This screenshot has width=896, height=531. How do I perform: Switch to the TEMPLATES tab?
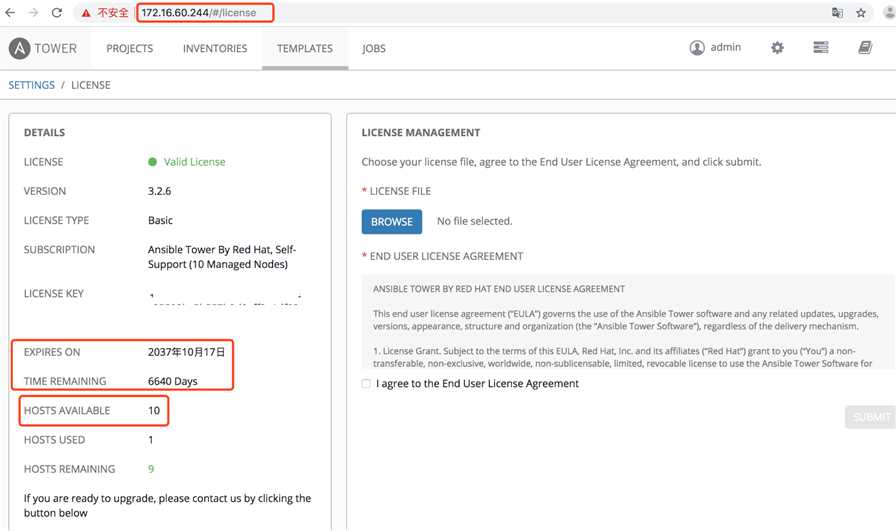305,49
